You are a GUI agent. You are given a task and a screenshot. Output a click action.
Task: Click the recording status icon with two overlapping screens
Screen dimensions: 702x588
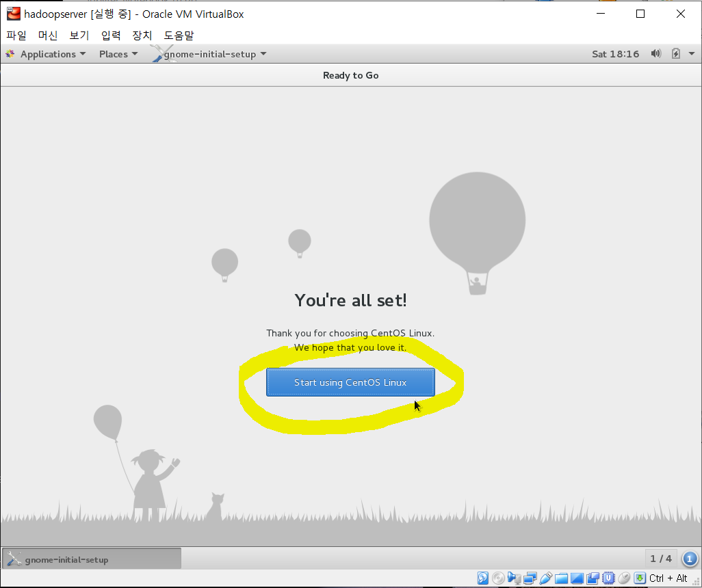point(593,578)
